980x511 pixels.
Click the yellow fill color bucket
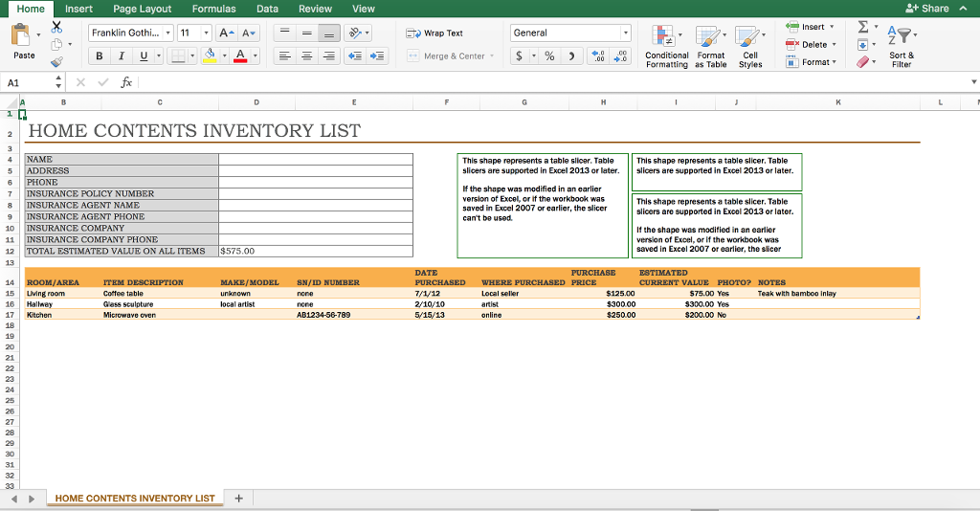click(210, 56)
